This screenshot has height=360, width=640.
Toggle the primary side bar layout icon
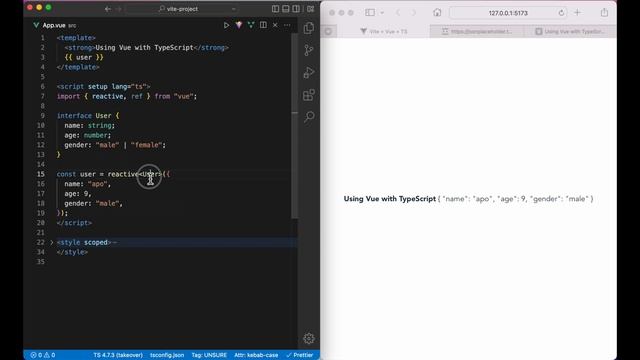click(276, 9)
